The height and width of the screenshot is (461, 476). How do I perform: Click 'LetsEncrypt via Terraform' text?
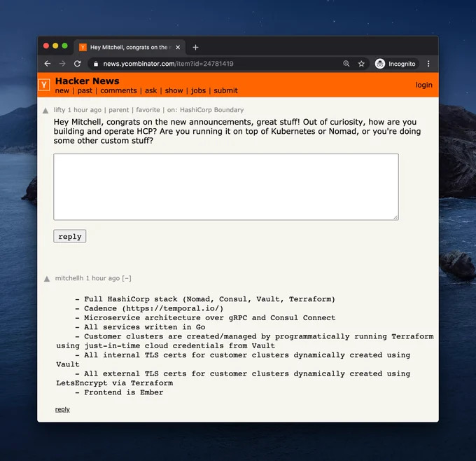point(114,383)
